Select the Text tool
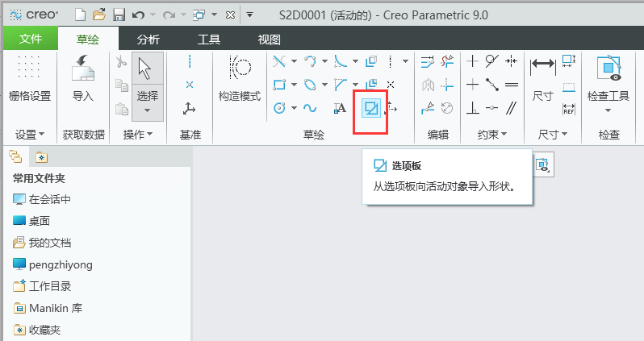644x341 pixels. coord(340,108)
